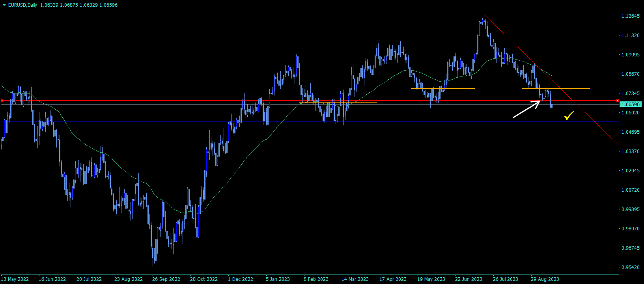Screen dimensions: 644x284
Task: Click the 26 Jul 2023 date label
Action: coord(506,279)
